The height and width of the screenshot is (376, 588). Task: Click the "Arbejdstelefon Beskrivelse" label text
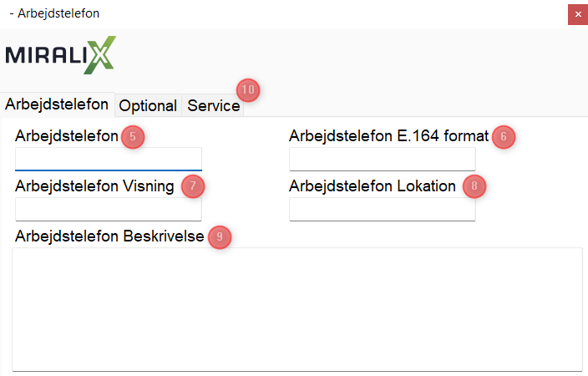[109, 236]
